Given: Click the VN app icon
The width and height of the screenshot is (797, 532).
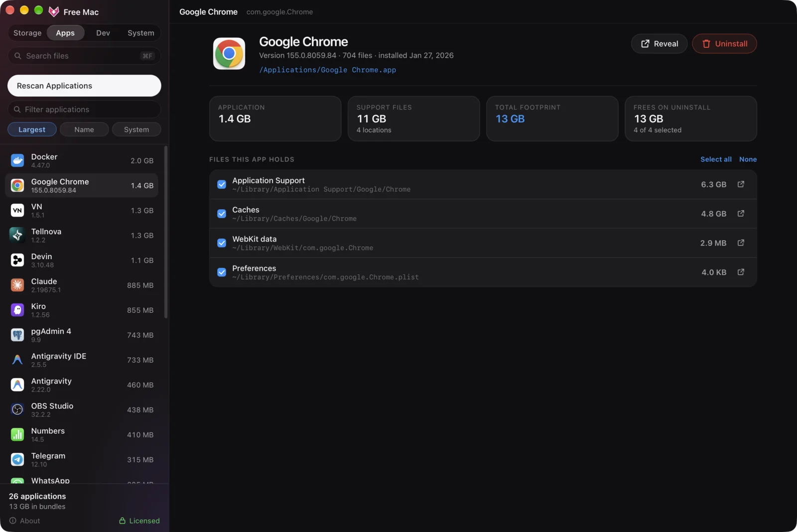Looking at the screenshot, I should pyautogui.click(x=17, y=210).
